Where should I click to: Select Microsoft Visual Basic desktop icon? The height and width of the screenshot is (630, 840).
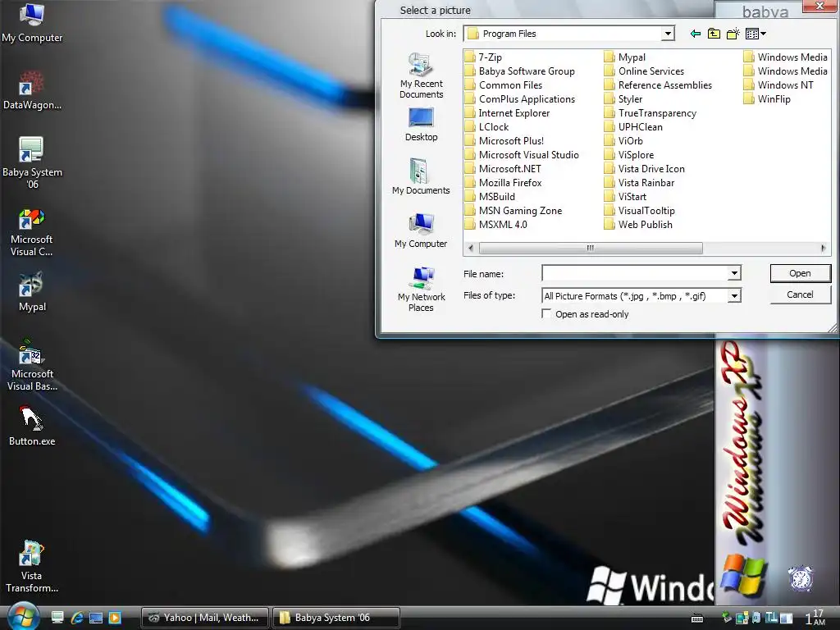(32, 365)
